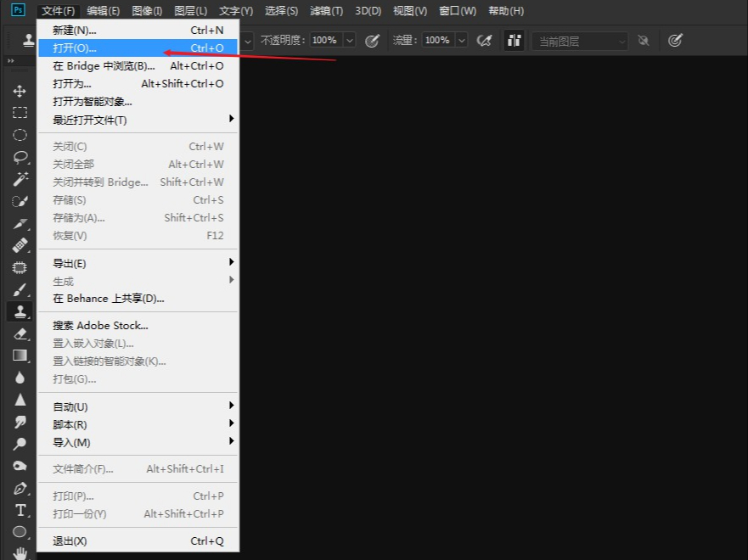Open the 3D(D) menu
This screenshot has height=560, width=748.
coord(368,10)
